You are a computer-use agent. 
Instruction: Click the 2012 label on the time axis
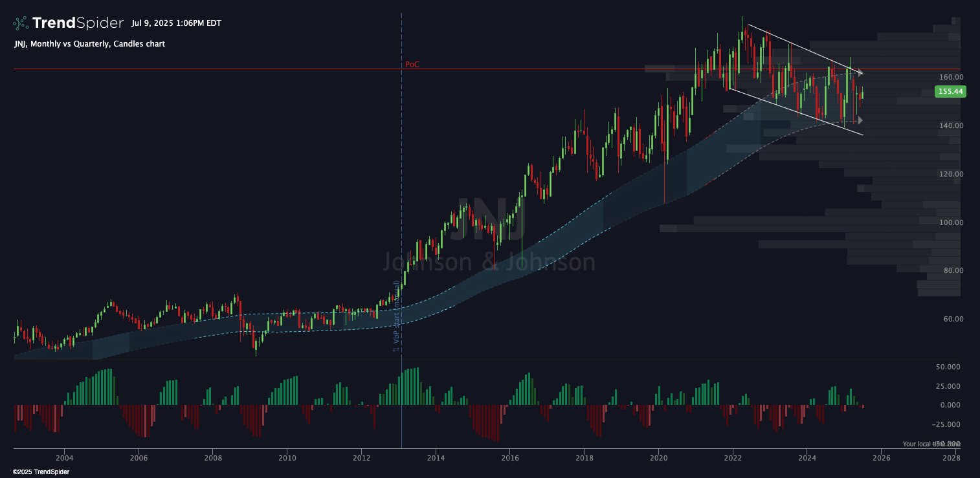pos(362,458)
